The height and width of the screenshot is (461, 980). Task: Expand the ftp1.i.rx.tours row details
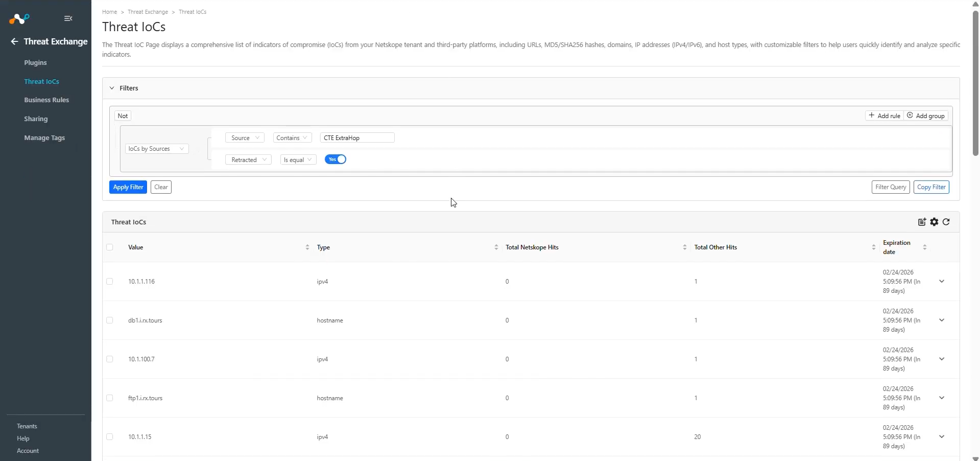click(942, 398)
